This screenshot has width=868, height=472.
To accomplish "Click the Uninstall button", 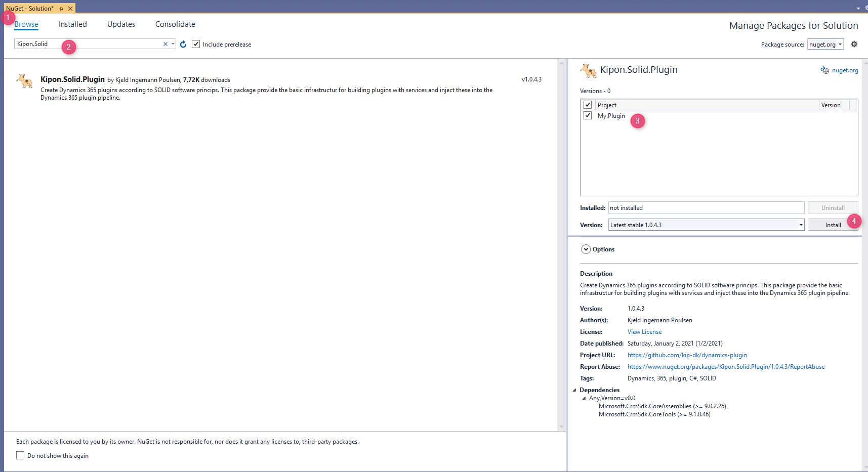I will 833,207.
